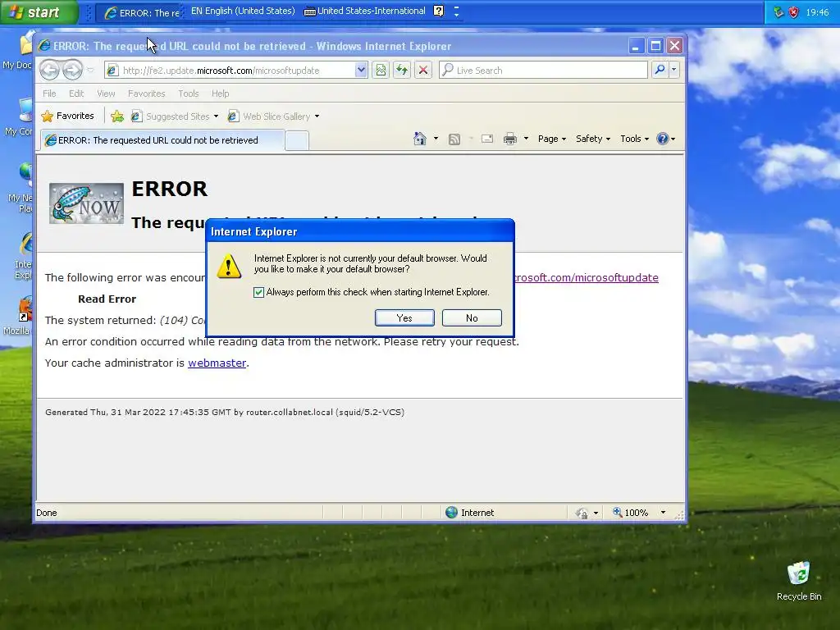Click the blue Help question icon
Screen dimensions: 840x630
[x=663, y=139]
